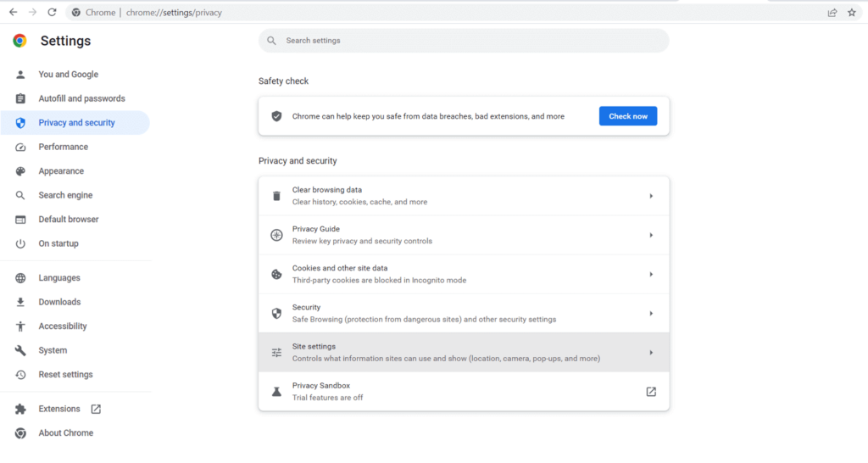The image size is (868, 463).
Task: Click the share page icon in address bar
Action: tap(832, 12)
